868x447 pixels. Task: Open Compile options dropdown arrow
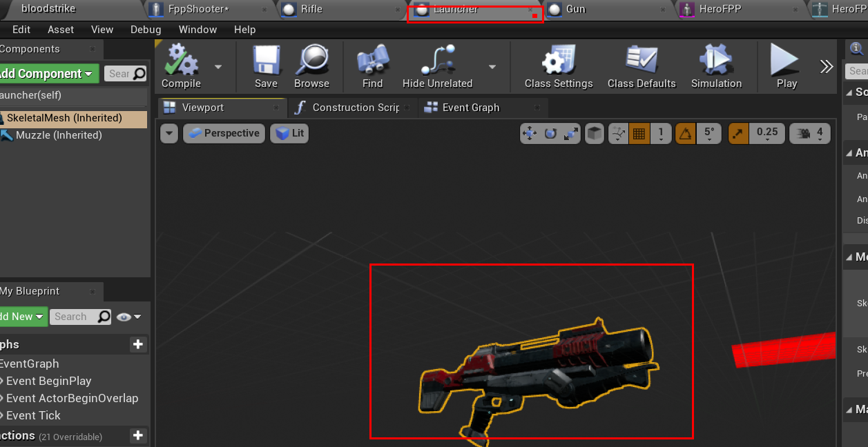[x=218, y=67]
